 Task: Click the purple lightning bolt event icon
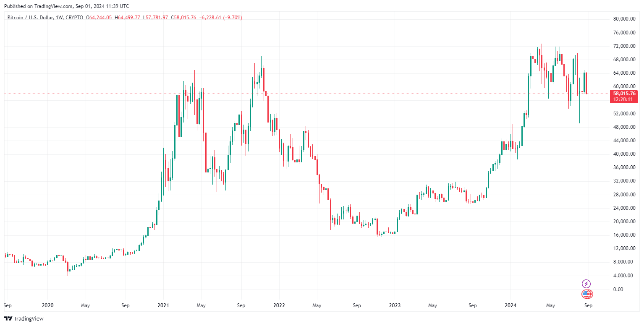(x=586, y=284)
